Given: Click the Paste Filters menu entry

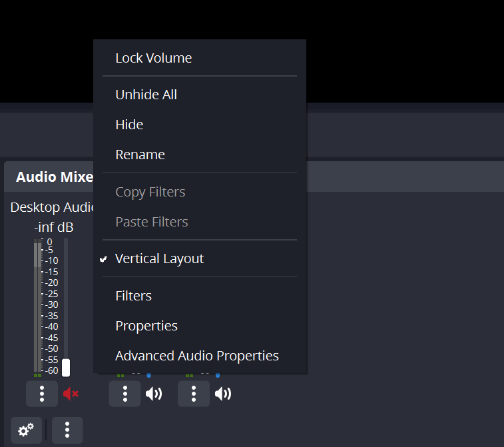Looking at the screenshot, I should click(200, 222).
